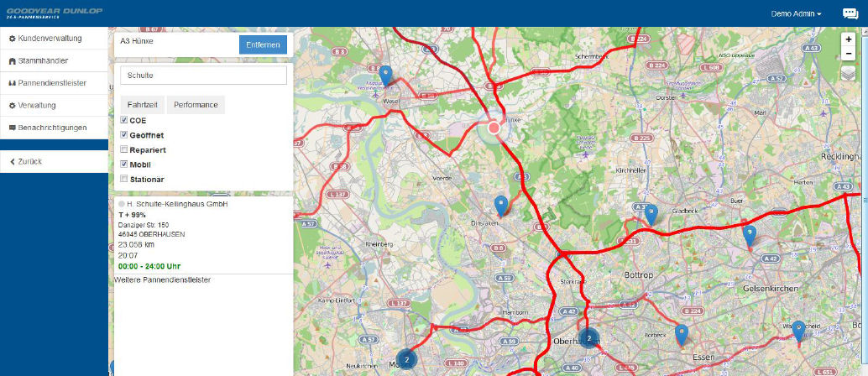
Task: Go to Benachrichtigungen menu item
Action: pyautogui.click(x=55, y=128)
